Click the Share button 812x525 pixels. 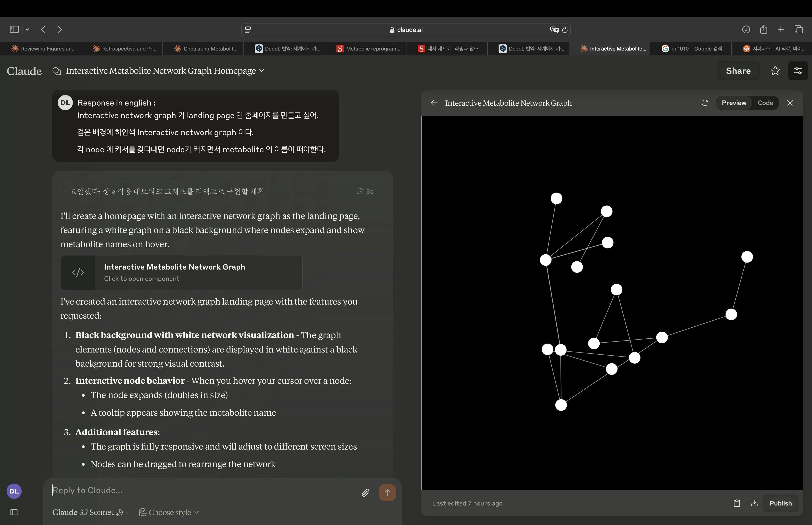pos(738,71)
